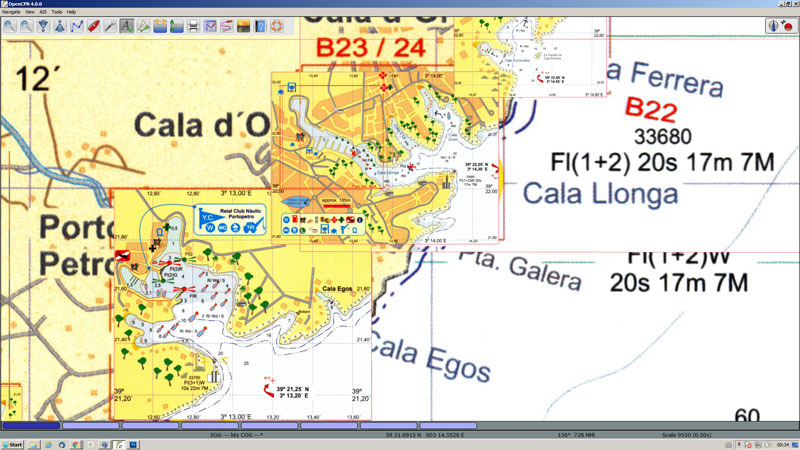This screenshot has height=450, width=800.
Task: Toggle the Show Tides display
Action: 176,25
